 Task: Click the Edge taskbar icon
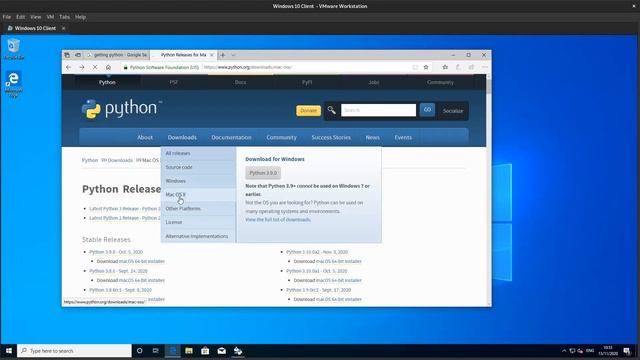[173, 351]
